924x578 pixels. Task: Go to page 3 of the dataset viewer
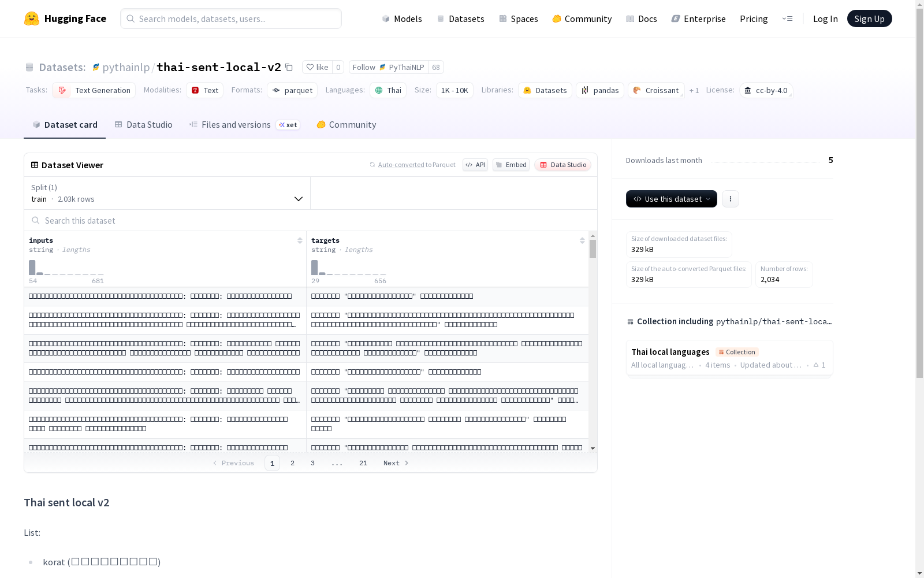coord(313,463)
